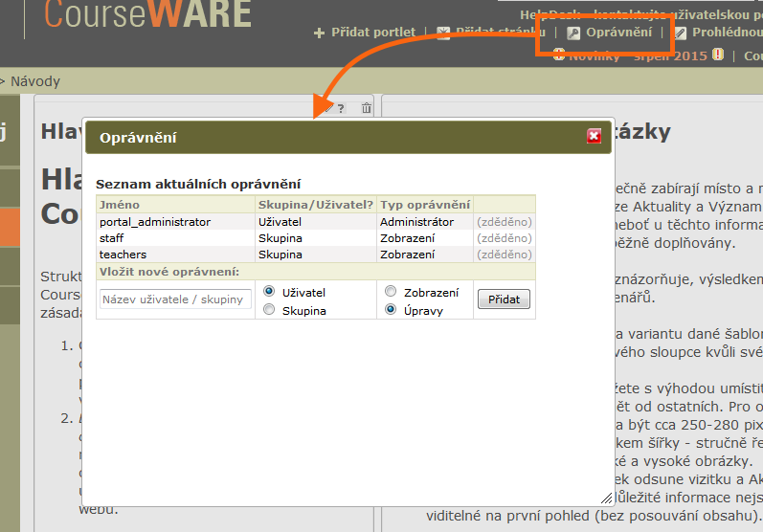This screenshot has width=763, height=532.
Task: Select the portal_administrator row in permissions list
Action: [x=155, y=221]
